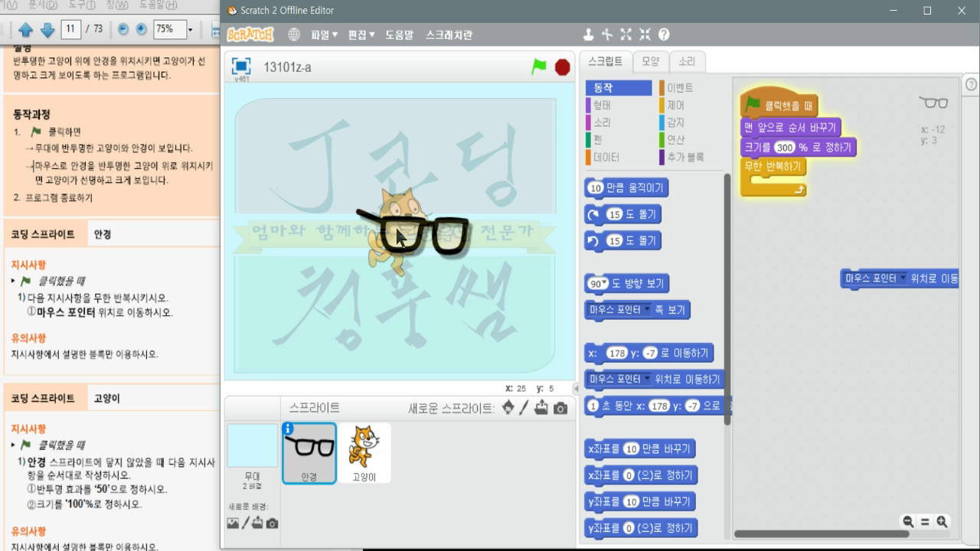Click the shrink sprite toolbar icon
980x551 pixels.
645,34
